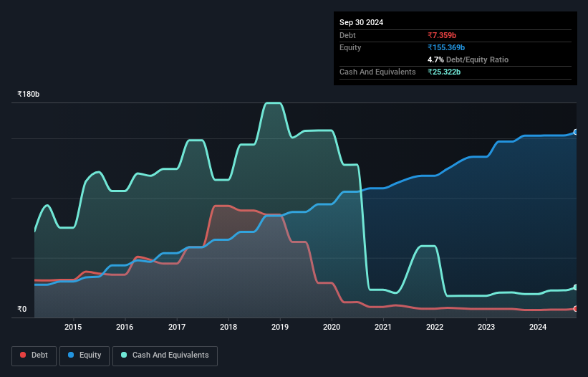Click the teal Cash And Equivalents legend dot
Image resolution: width=588 pixels, height=377 pixels.
point(124,355)
